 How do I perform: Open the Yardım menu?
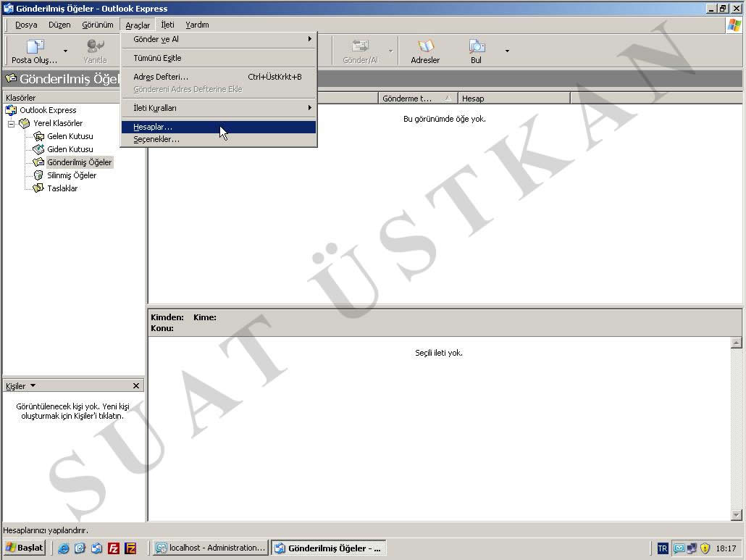[x=197, y=25]
